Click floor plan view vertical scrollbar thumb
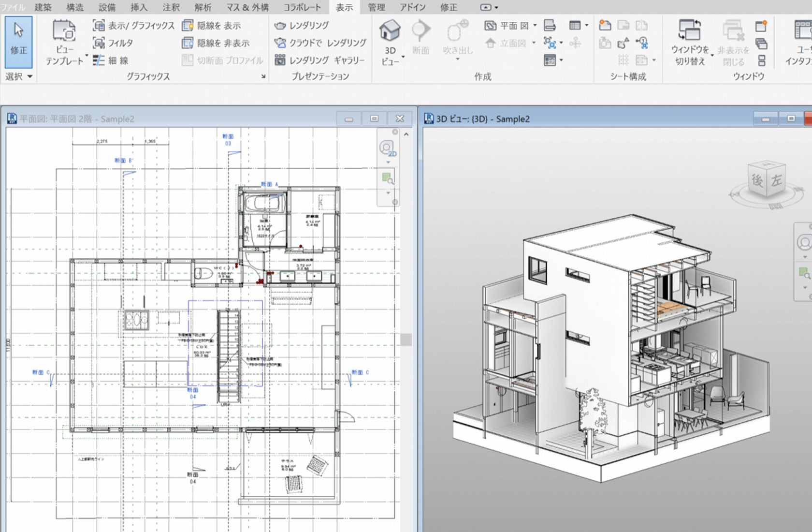 406,340
